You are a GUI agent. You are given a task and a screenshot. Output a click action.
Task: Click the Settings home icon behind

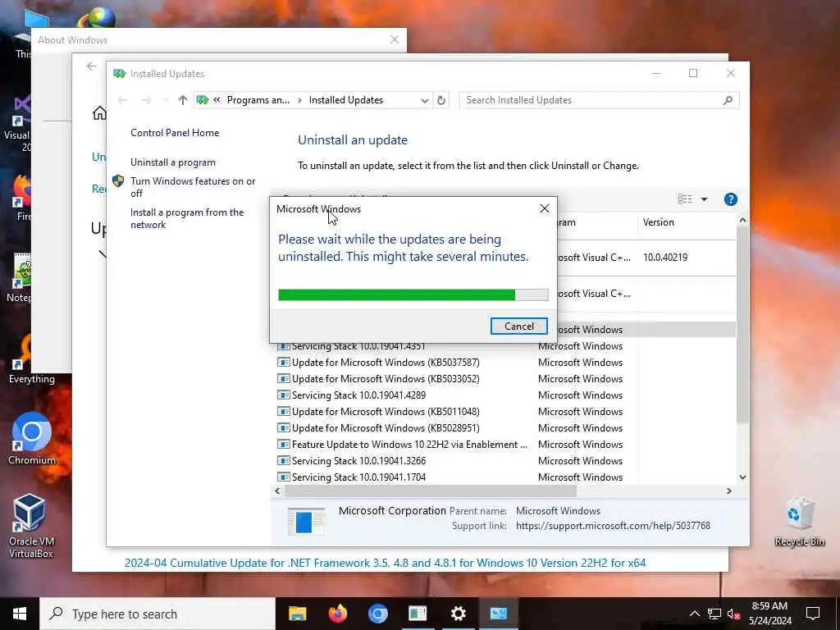99,113
